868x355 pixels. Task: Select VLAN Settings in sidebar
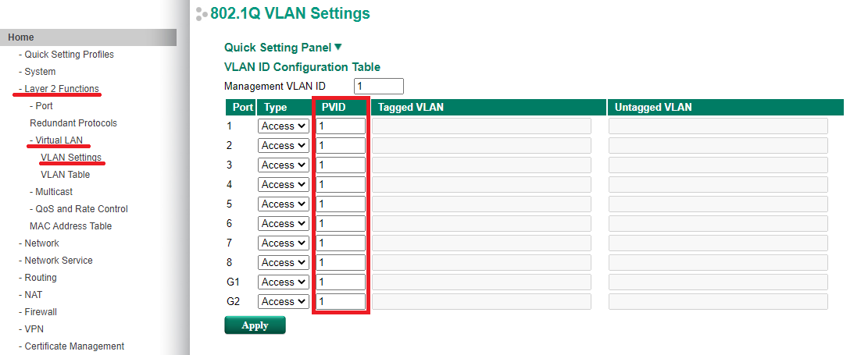coord(70,158)
